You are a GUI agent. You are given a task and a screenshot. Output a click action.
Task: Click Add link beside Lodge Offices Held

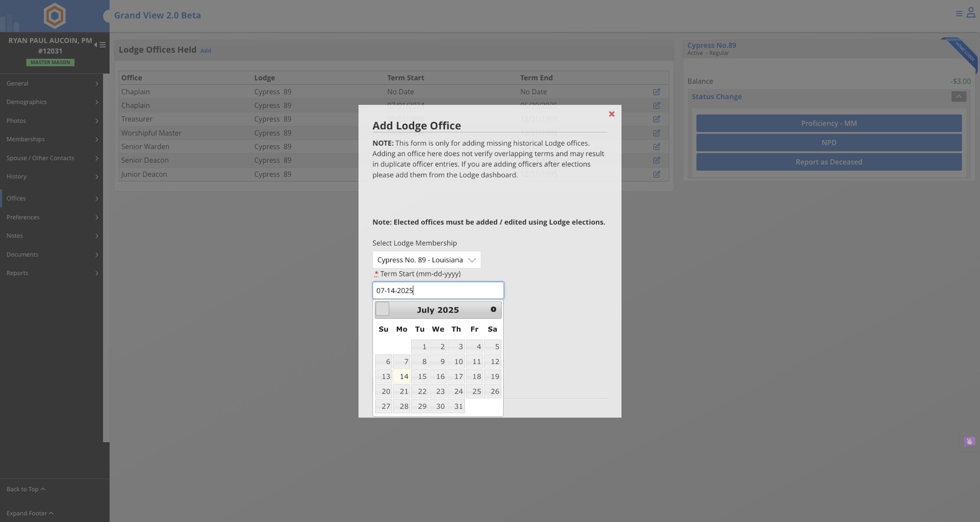click(206, 51)
